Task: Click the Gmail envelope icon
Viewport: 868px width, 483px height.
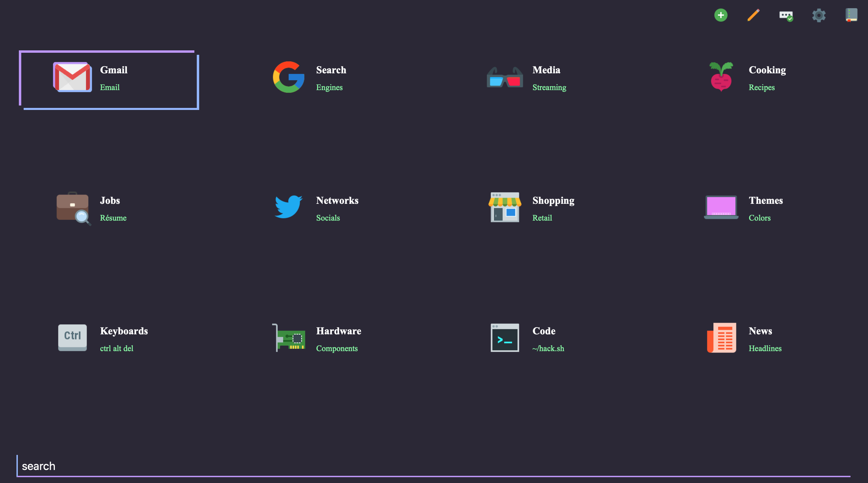Action: pos(72,77)
